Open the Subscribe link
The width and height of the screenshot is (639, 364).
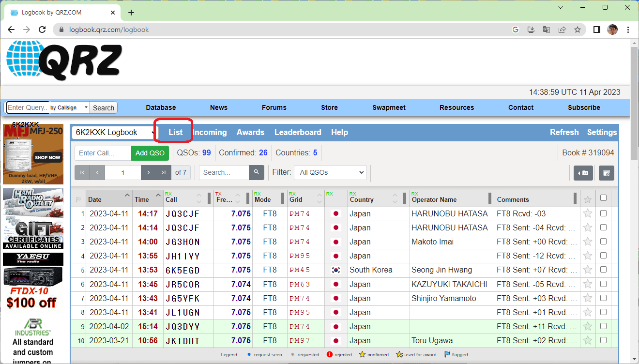pos(584,107)
